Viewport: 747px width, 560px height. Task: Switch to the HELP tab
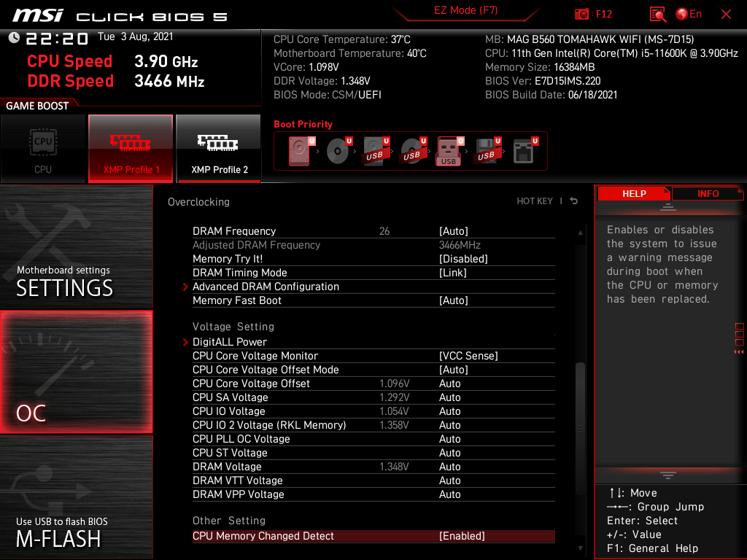point(634,194)
